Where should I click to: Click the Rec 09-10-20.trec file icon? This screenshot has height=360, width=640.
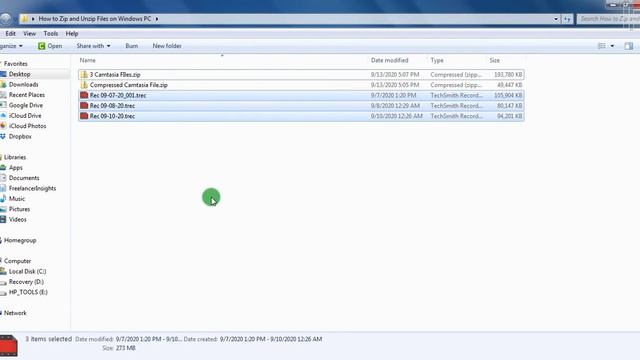pyautogui.click(x=84, y=116)
